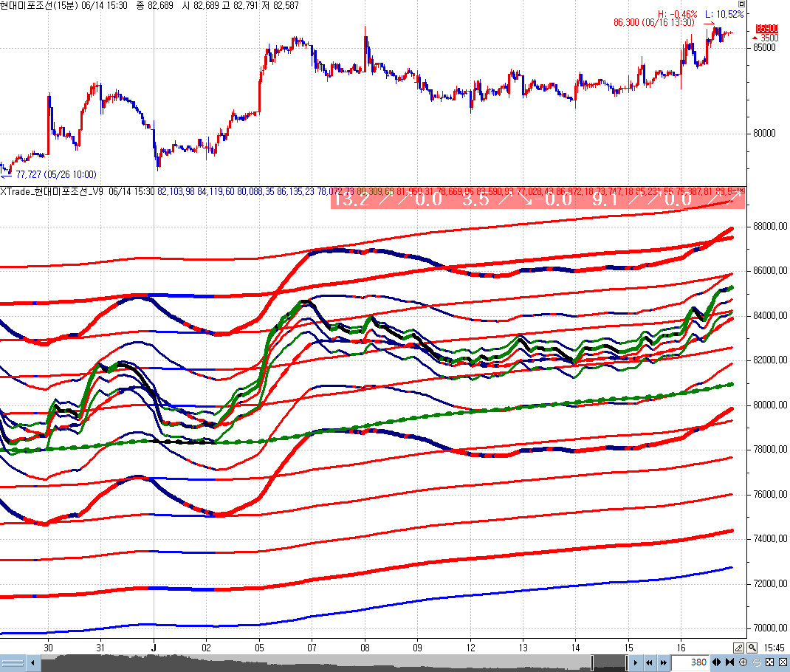Click the fit-all four-arrows icon
Viewport: 790px width, 672px height.
click(x=769, y=662)
